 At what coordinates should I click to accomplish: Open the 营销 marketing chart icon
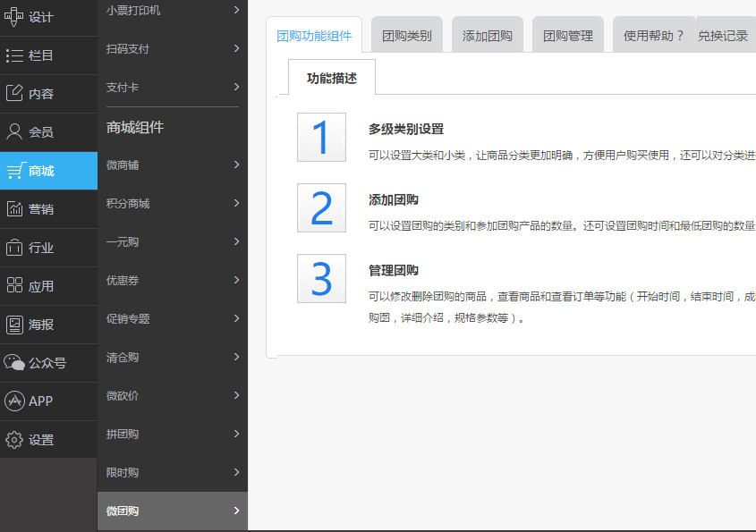[15, 209]
